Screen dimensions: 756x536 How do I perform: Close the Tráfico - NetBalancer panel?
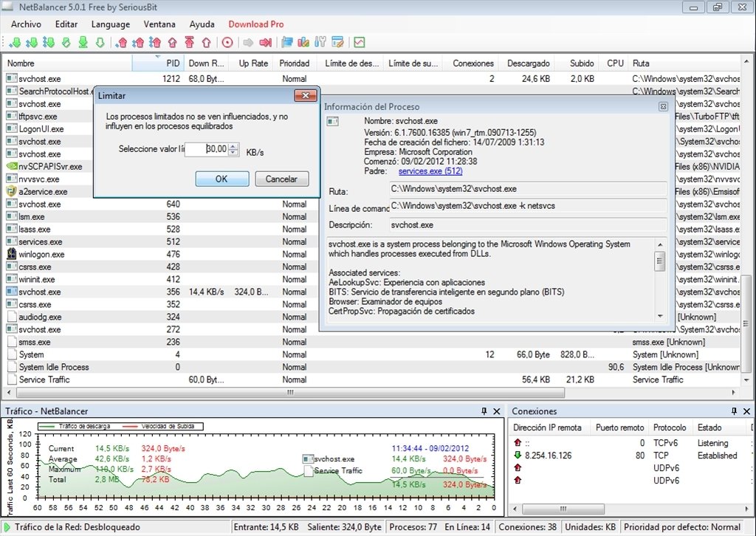497,411
